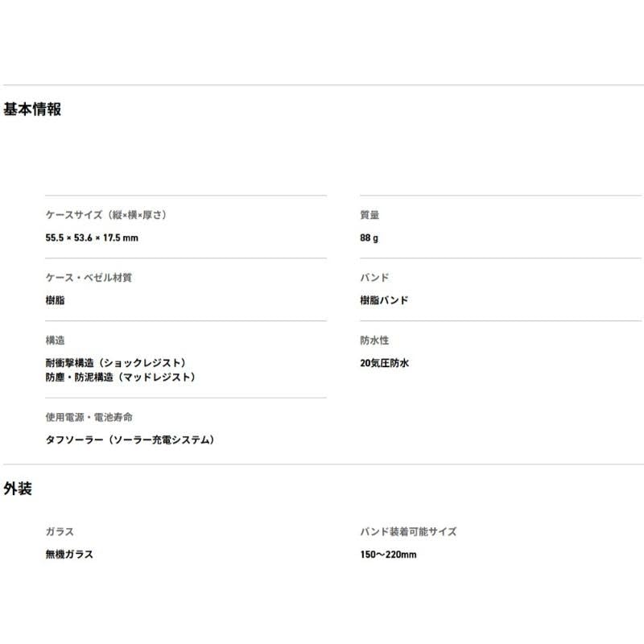Select the 防水性 label

point(374,341)
